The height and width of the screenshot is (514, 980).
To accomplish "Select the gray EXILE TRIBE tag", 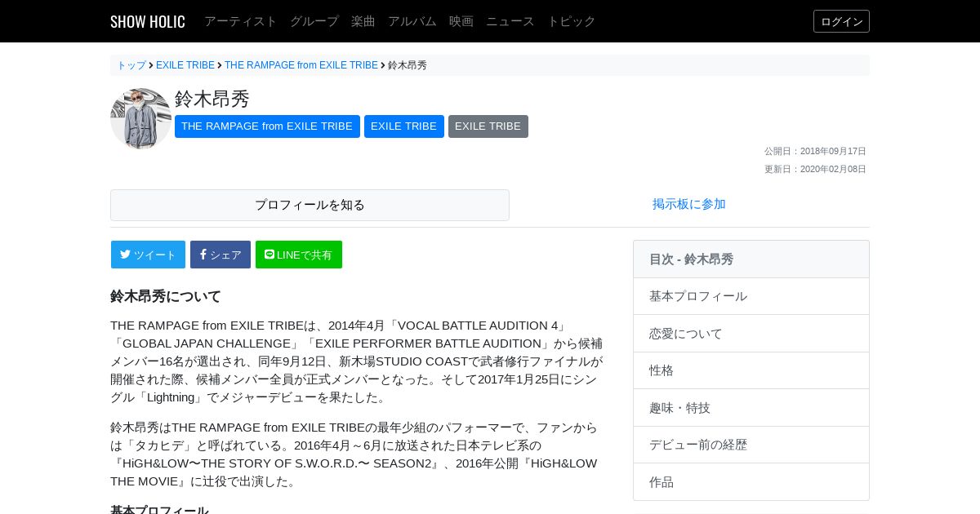I will pos(488,126).
